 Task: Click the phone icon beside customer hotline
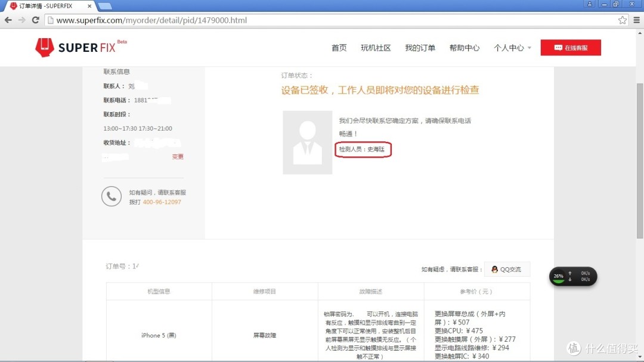(112, 196)
